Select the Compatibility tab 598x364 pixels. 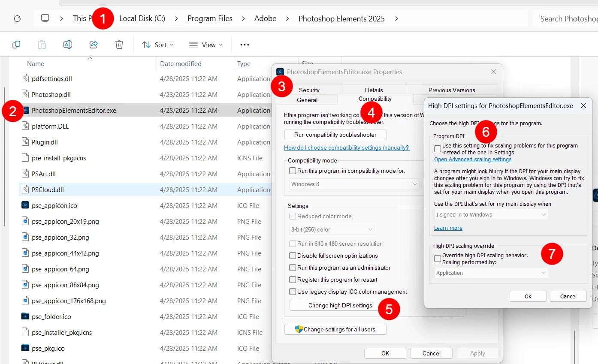[x=375, y=99]
